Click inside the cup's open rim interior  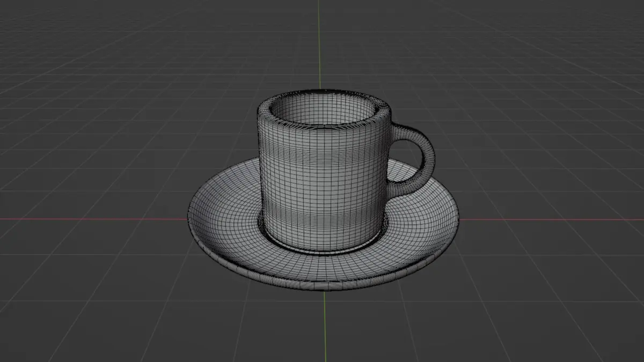(323, 110)
